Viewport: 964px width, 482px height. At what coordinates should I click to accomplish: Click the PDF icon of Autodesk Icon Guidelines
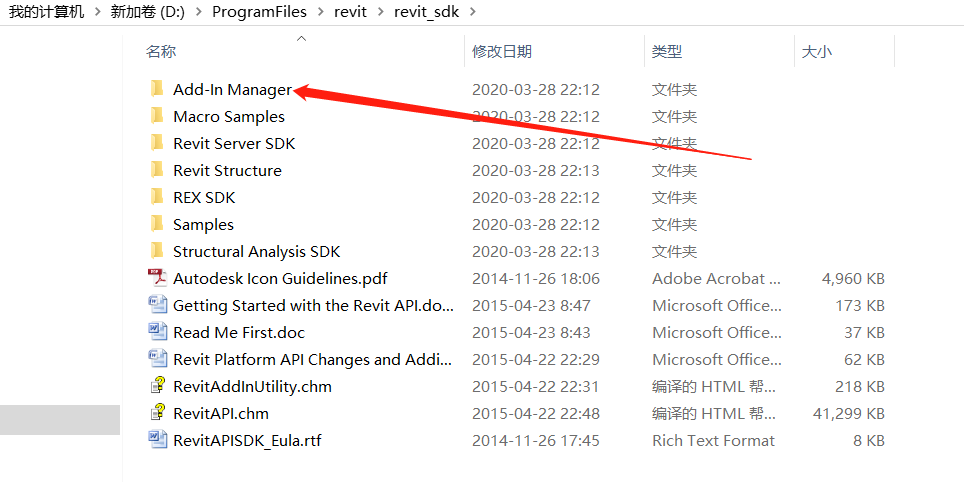point(157,278)
